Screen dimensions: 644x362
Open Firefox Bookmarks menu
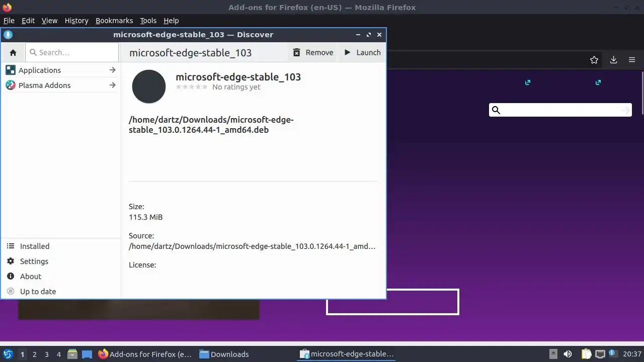[x=114, y=21]
